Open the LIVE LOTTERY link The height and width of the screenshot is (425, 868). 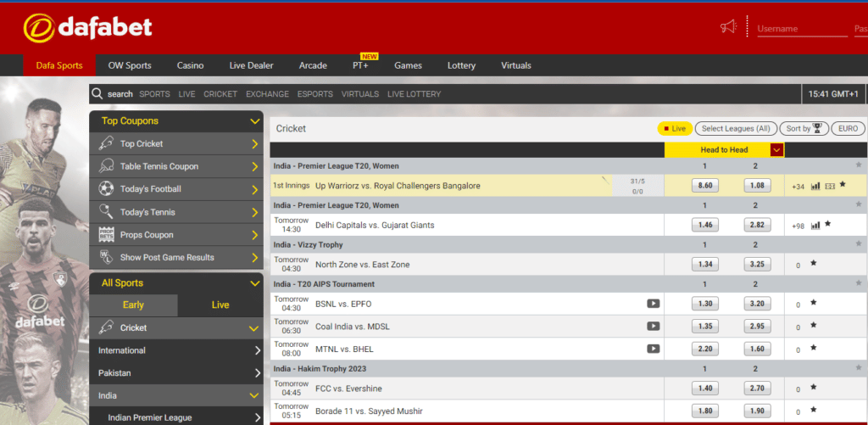coord(414,94)
